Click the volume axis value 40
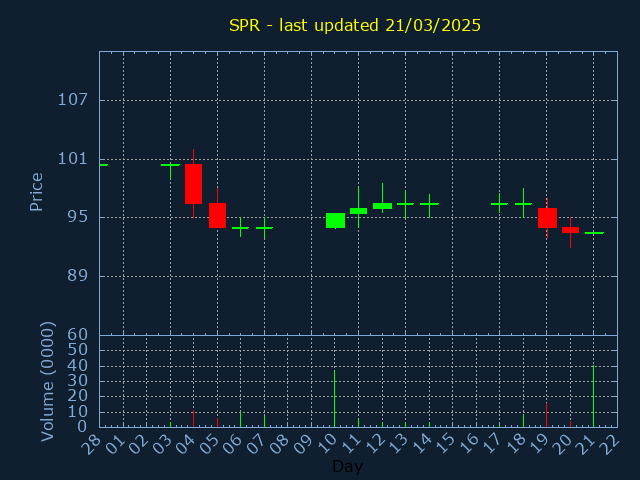Image resolution: width=640 pixels, height=480 pixels. pyautogui.click(x=77, y=365)
